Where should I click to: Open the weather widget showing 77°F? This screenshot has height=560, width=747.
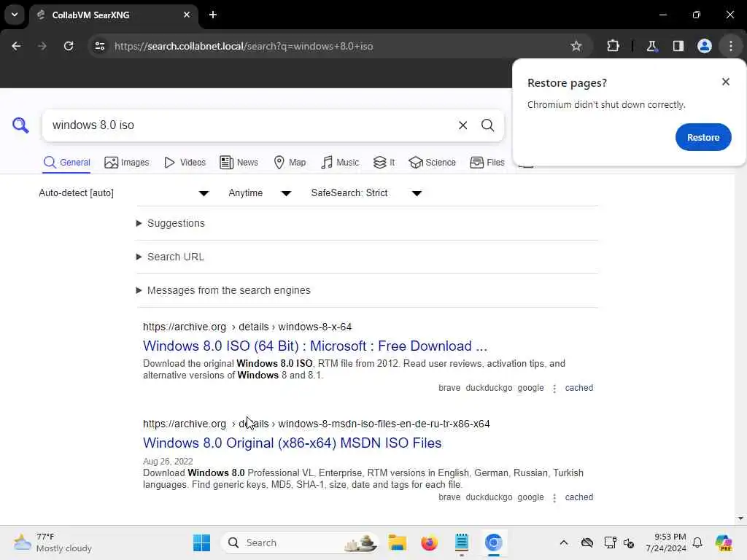tap(53, 542)
